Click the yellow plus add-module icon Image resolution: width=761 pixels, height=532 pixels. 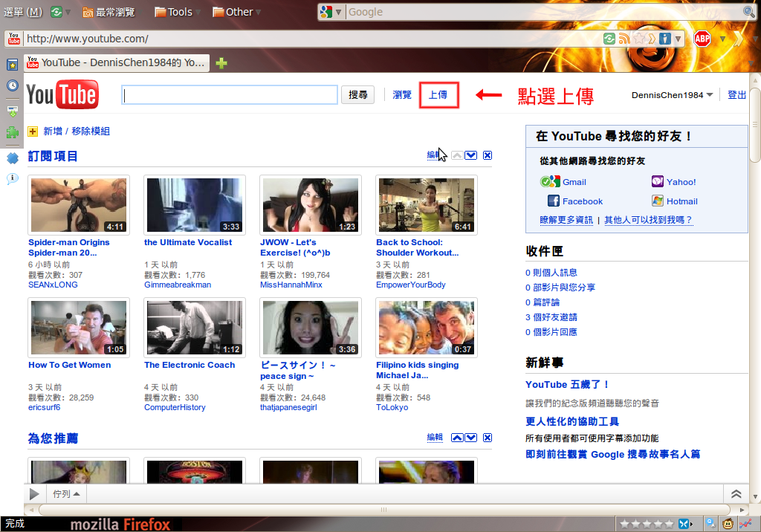[33, 131]
